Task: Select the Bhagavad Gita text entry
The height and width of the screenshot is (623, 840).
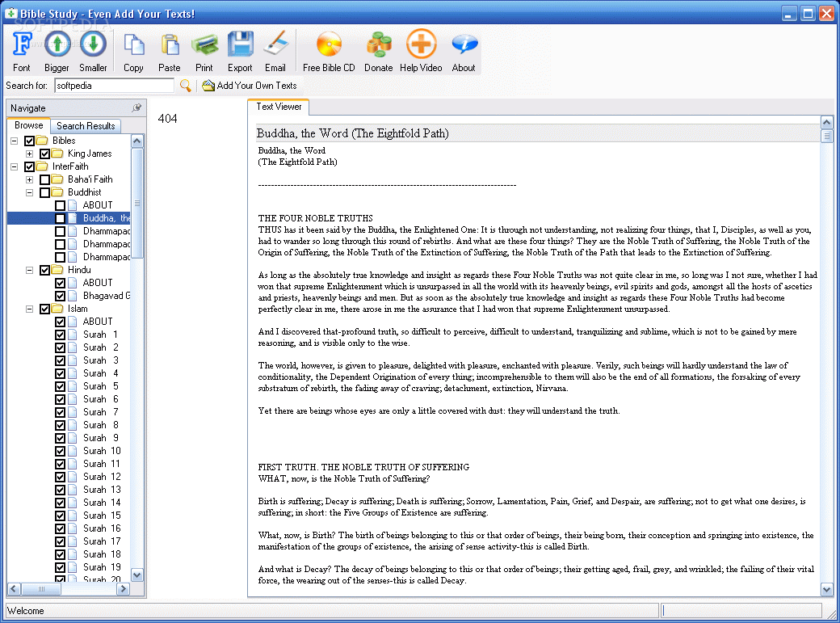Action: [106, 296]
